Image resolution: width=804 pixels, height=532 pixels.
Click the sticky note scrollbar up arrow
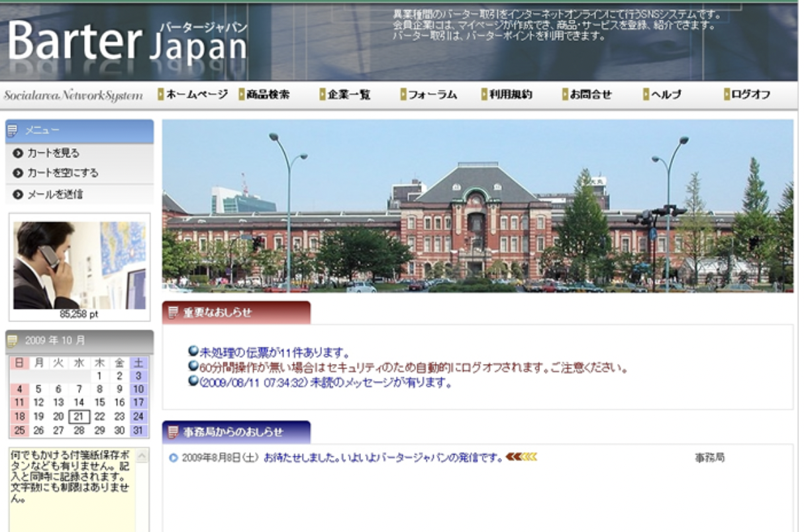142,457
